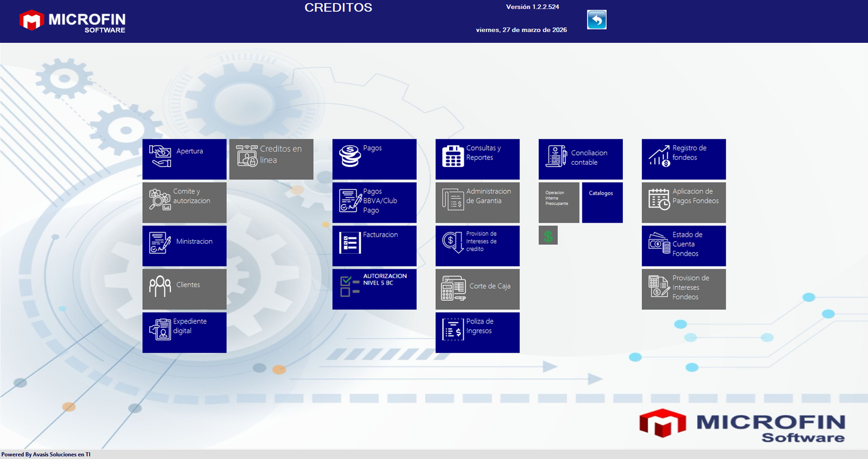Image resolution: width=868 pixels, height=459 pixels.
Task: Select the Ministracion tile
Action: 184,245
